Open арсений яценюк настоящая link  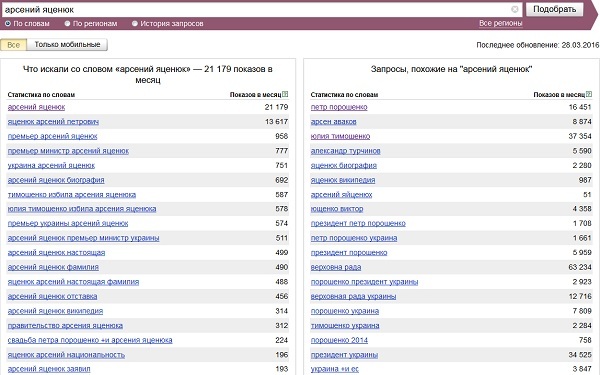pos(56,253)
